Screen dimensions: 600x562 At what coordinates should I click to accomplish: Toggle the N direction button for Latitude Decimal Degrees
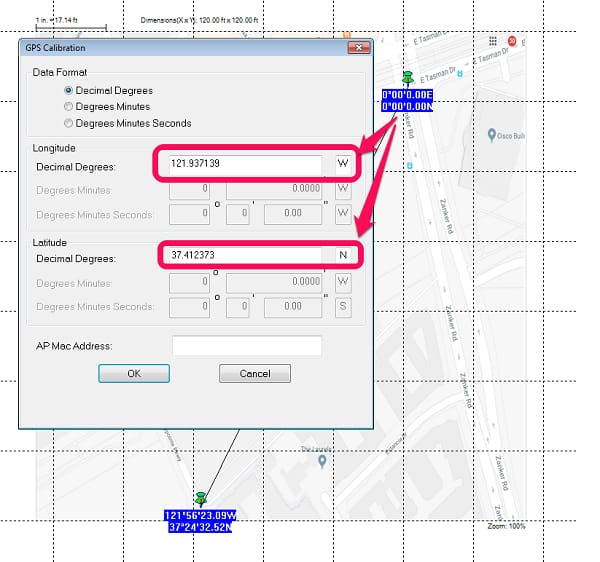(x=343, y=257)
